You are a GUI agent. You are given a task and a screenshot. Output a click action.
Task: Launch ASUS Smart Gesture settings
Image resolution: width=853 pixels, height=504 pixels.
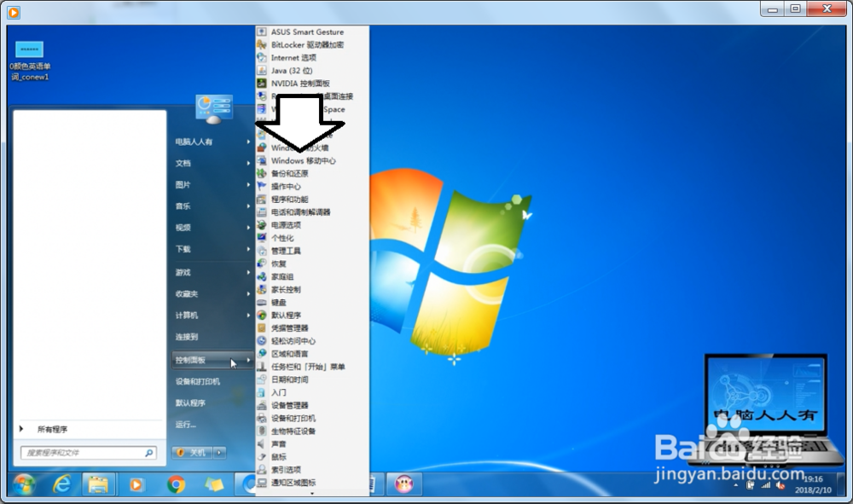pos(308,32)
